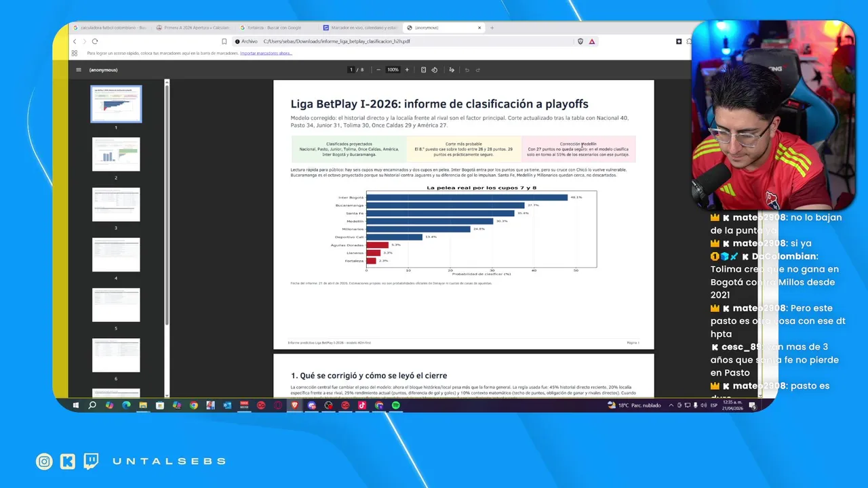Screen dimensions: 868x488
Task: Open weather widget 18°C Parc. nublado
Action: [x=634, y=405]
